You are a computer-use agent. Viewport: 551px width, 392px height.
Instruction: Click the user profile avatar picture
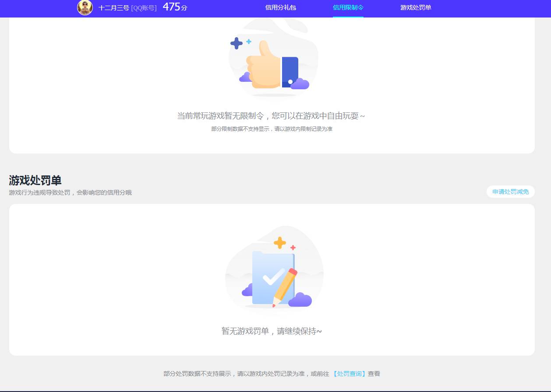tap(85, 7)
